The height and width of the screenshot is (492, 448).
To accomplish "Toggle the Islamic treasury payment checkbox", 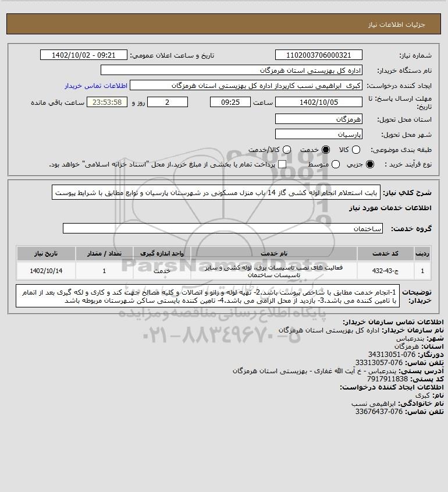I will (x=282, y=164).
